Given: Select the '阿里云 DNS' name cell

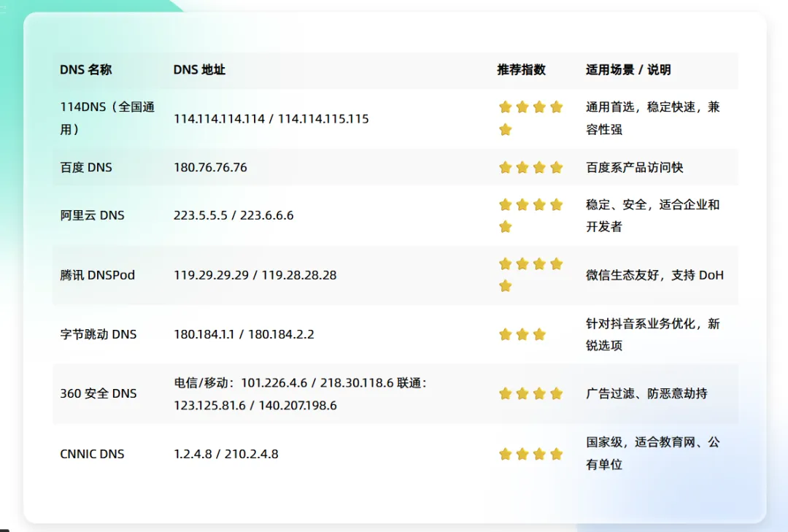Looking at the screenshot, I should pyautogui.click(x=92, y=215).
